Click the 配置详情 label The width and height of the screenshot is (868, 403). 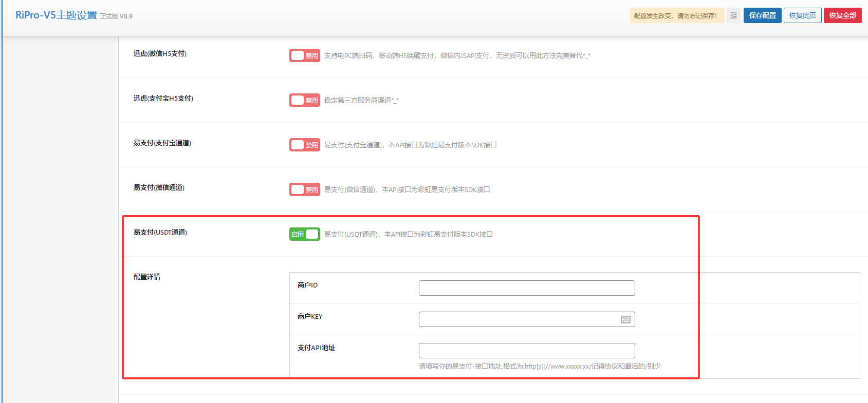click(x=147, y=277)
